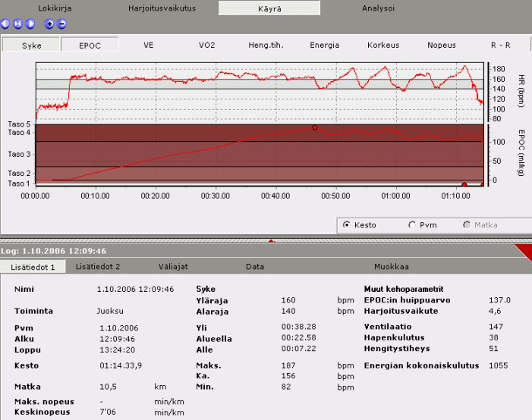Select the Pvm radio button
The height and width of the screenshot is (420, 532).
(412, 225)
